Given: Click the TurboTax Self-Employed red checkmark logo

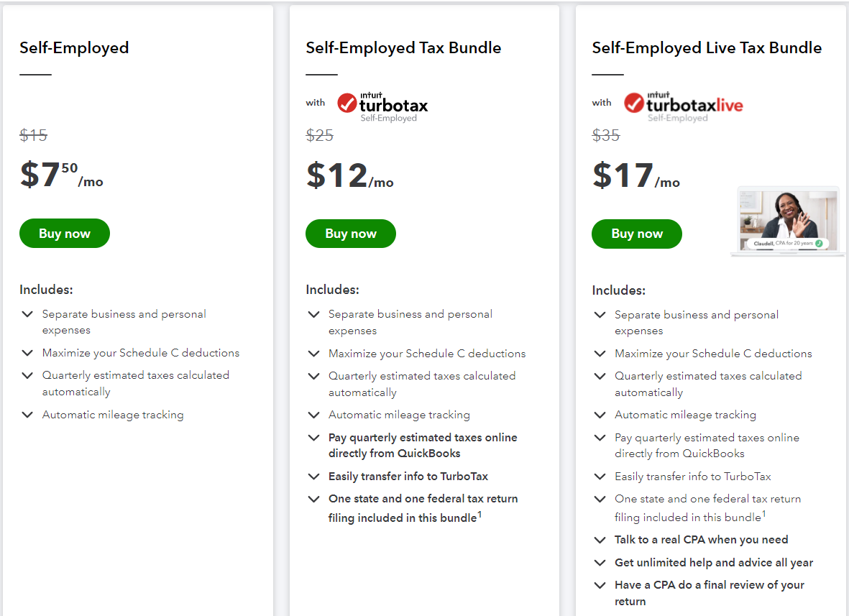Looking at the screenshot, I should [347, 103].
